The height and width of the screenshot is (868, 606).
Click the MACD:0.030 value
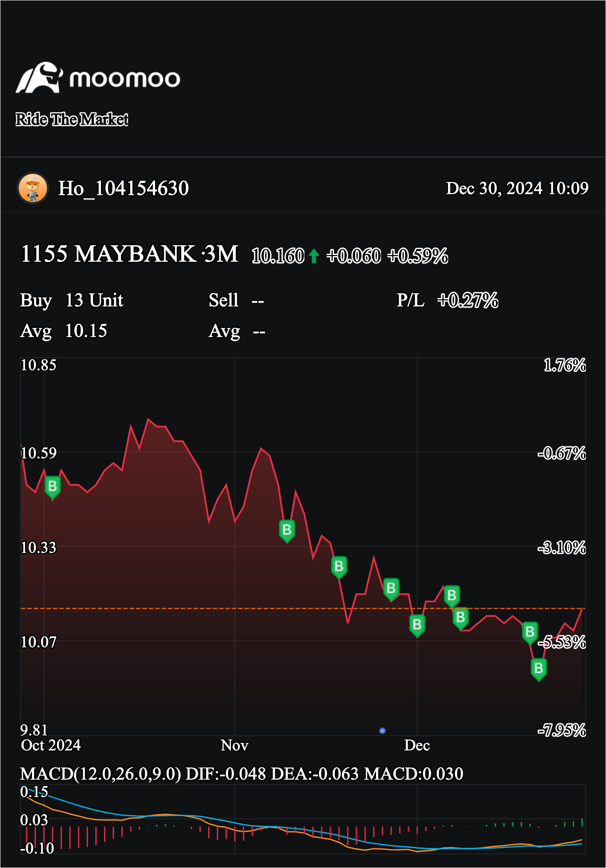click(x=414, y=774)
